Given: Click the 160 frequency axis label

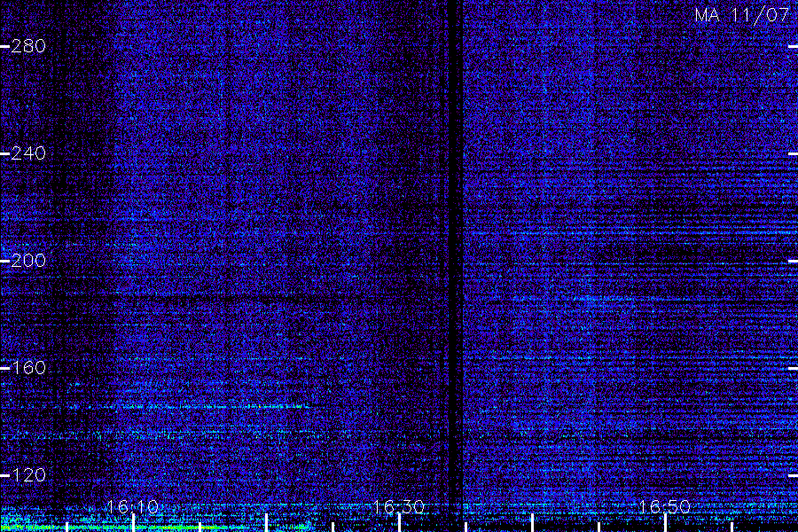Looking at the screenshot, I should [x=28, y=368].
